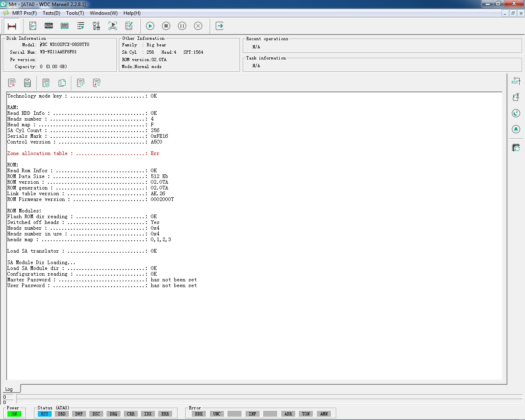This screenshot has width=525, height=420.
Task: Switch to the Log tab
Action: click(x=9, y=389)
